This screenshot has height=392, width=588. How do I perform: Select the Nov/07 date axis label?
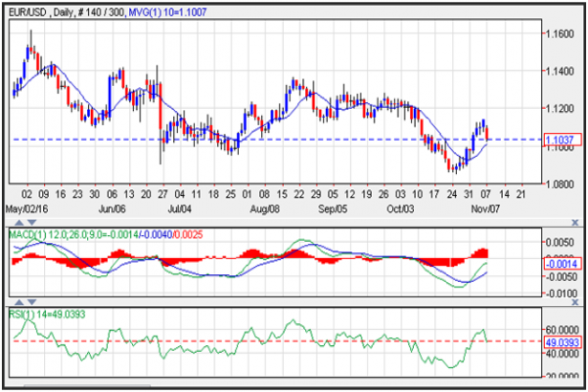pos(490,205)
